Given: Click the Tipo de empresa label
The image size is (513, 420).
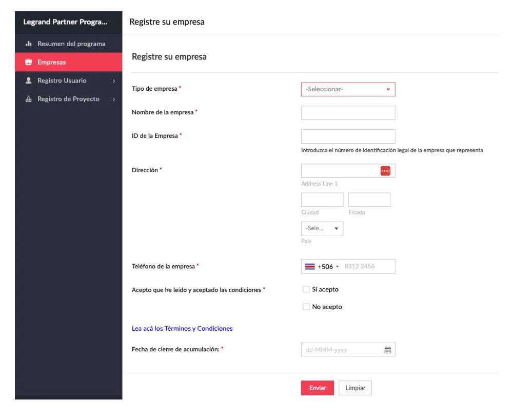Looking at the screenshot, I should [154, 89].
